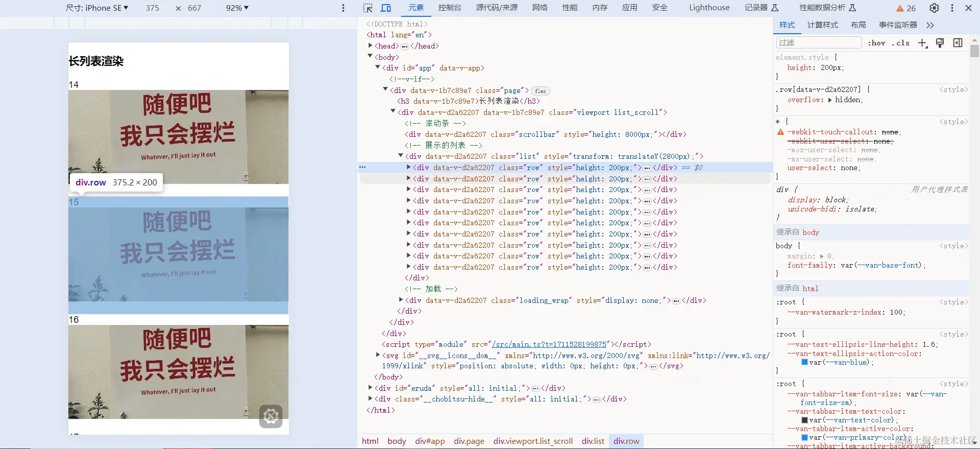Screen dimensions: 980x449
Task: Switch to the 源代码/来源 sources tab
Action: click(x=497, y=8)
